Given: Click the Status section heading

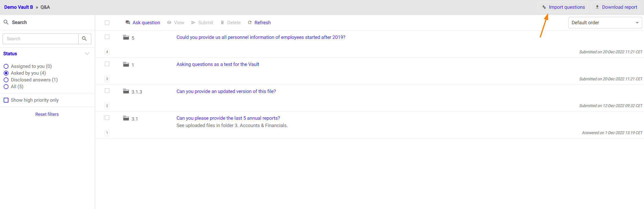Looking at the screenshot, I should pyautogui.click(x=10, y=54).
